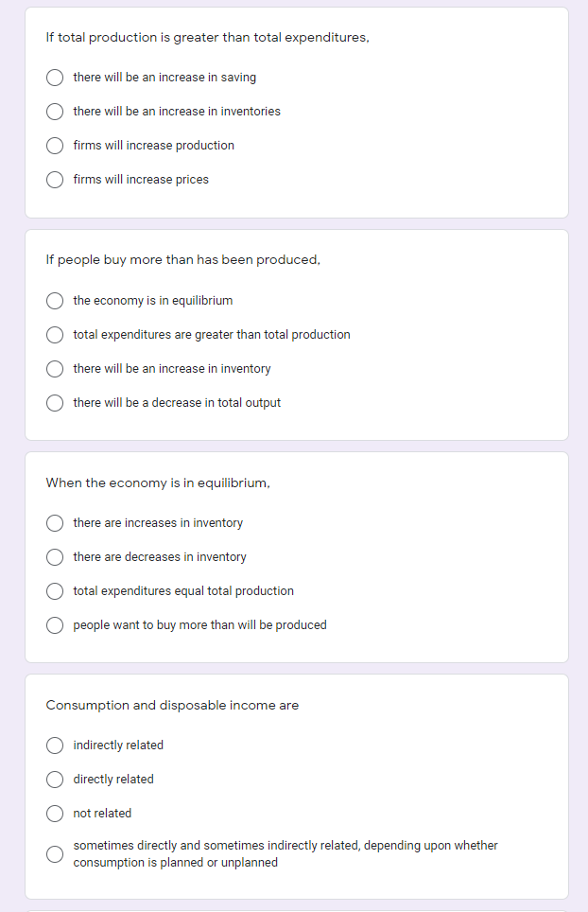Click the 'When the economy is in equilibrium' heading
Image resolution: width=588 pixels, height=912 pixels.
(158, 482)
